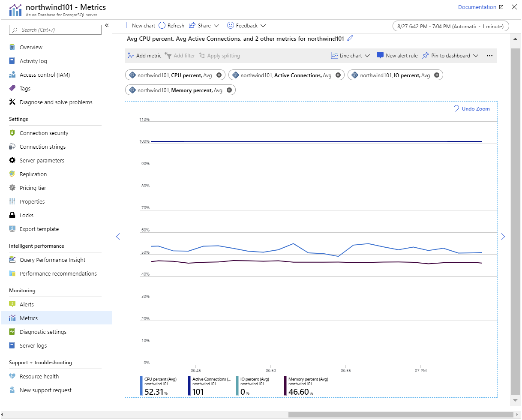Go to the next time range arrow

tap(503, 237)
